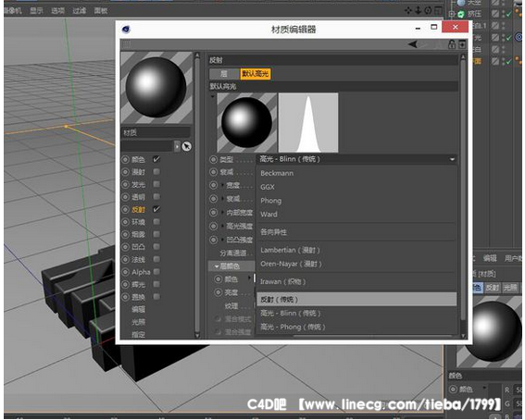Enable the 凹凸 channel checkbox
525x420 pixels.
tap(156, 246)
